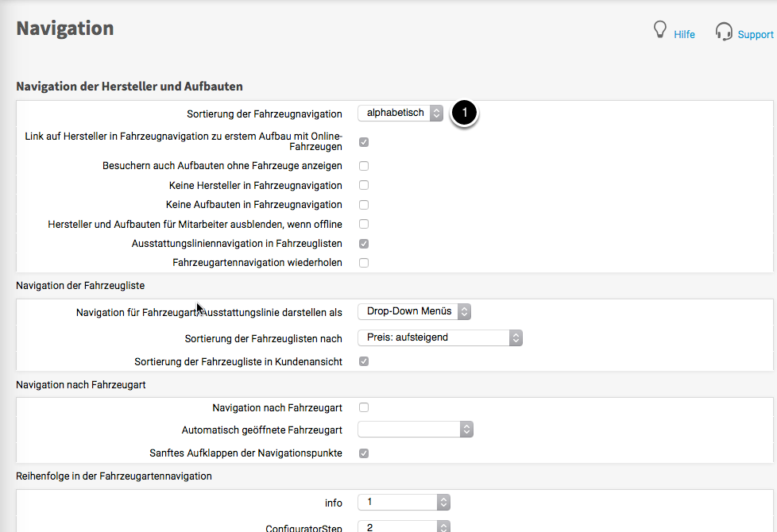Toggle Sanftes Aufklappen der Navigationspunkte checkbox
The height and width of the screenshot is (532, 777).
[364, 453]
